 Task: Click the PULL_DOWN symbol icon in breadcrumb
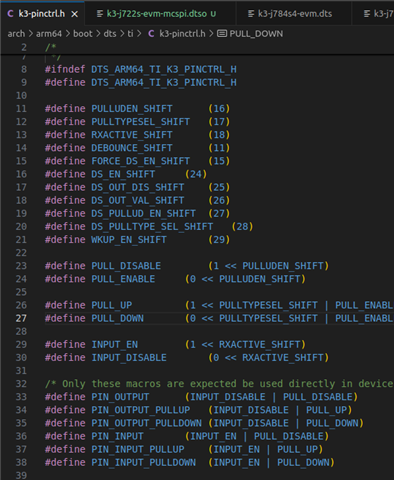point(222,34)
